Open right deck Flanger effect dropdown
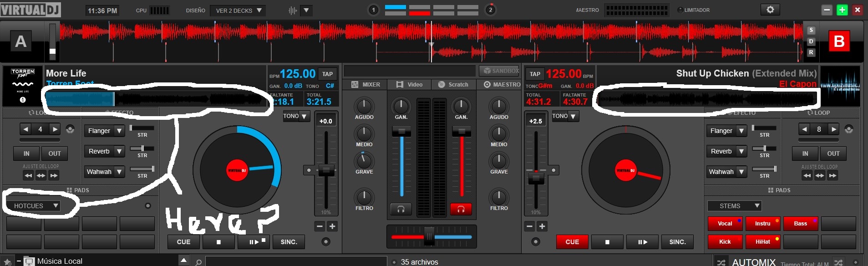This screenshot has width=868, height=266. [x=726, y=131]
